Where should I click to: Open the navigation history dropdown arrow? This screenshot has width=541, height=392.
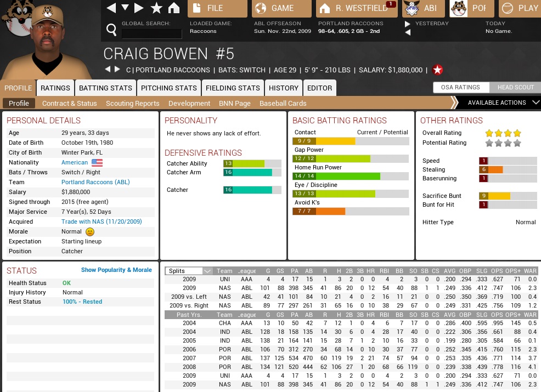(x=125, y=8)
